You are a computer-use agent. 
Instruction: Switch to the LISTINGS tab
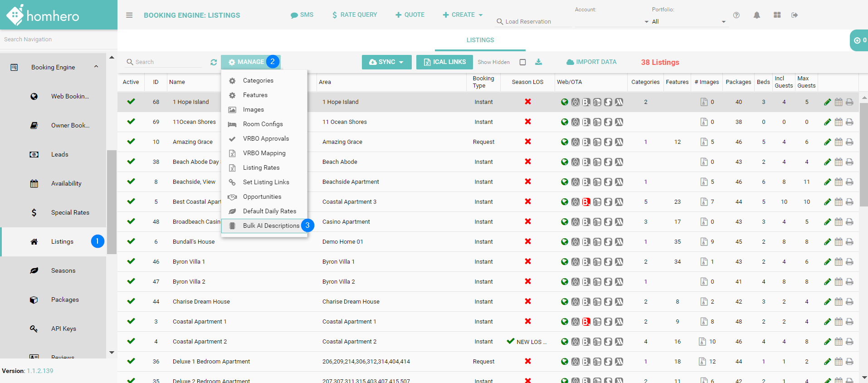point(480,40)
